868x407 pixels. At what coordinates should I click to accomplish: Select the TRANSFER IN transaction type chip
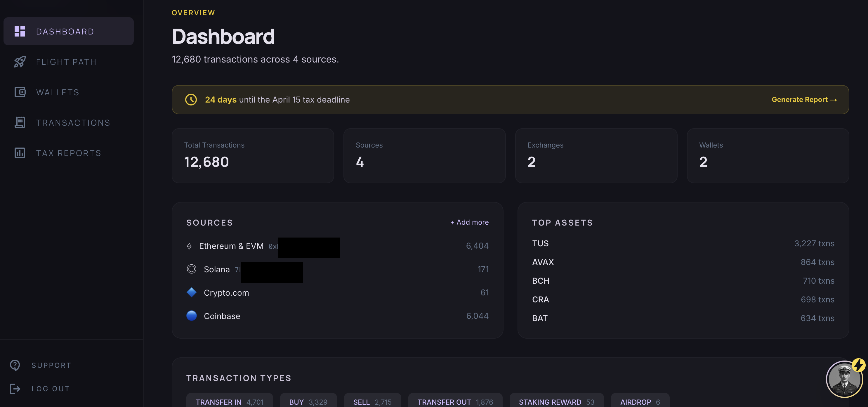(230, 402)
